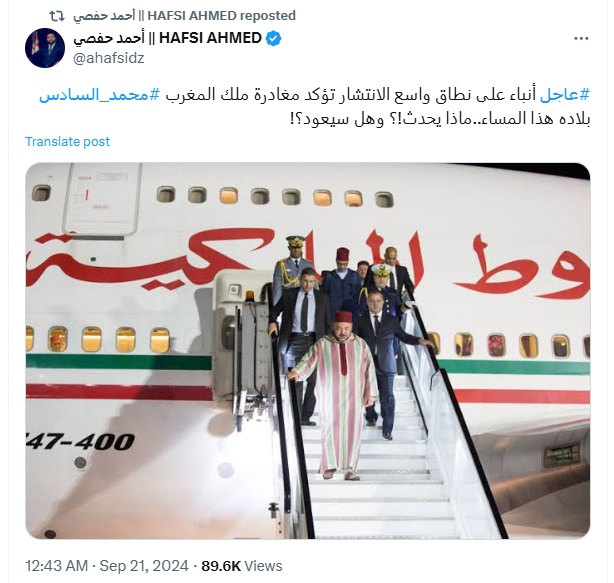Open the attached airplane stairs photo
The height and width of the screenshot is (583, 614).
point(308,351)
